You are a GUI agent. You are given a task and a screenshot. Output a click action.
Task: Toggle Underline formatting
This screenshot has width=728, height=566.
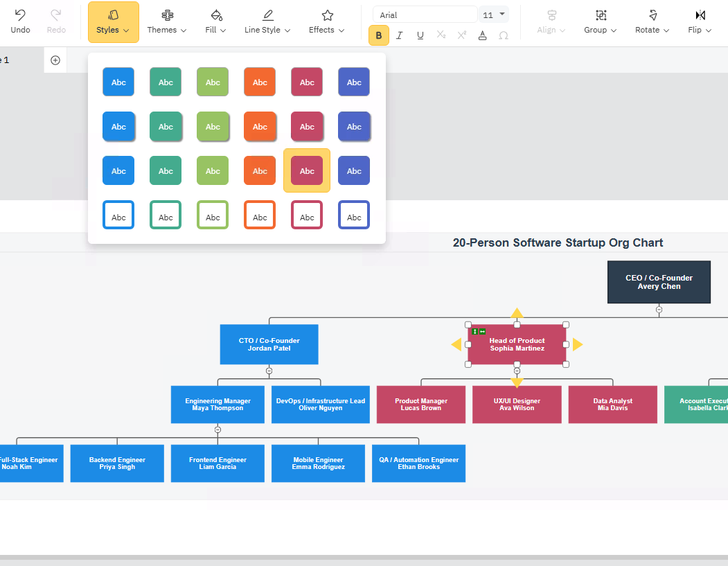[x=420, y=35]
